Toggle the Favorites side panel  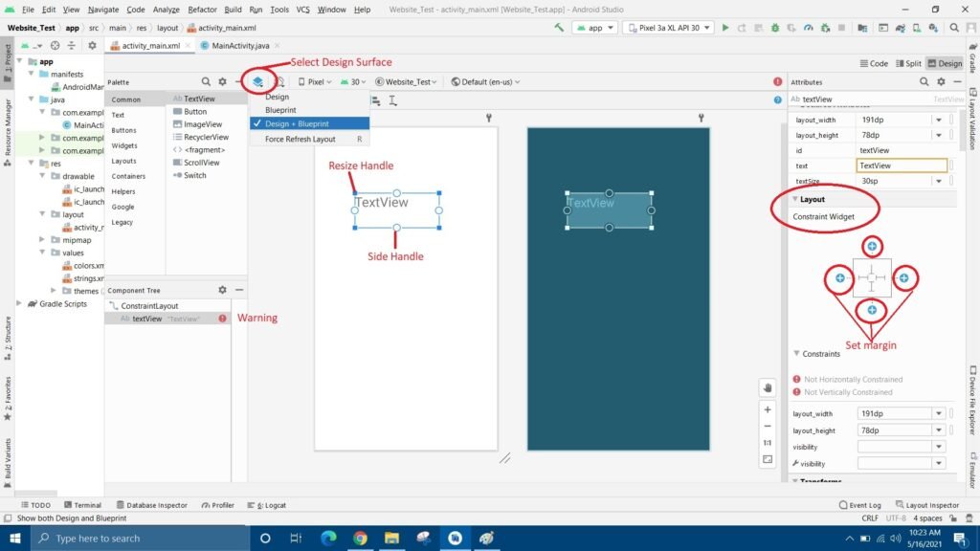coord(8,399)
